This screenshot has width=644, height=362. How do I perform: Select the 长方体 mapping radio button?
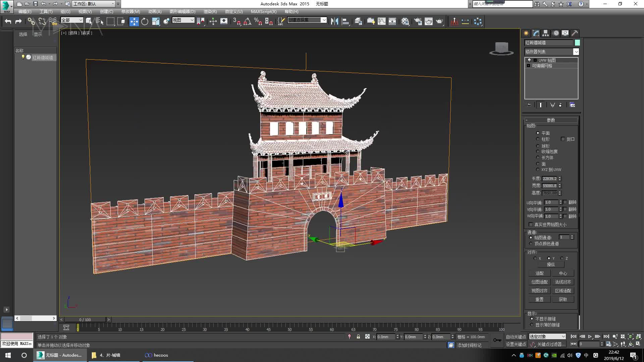tap(538, 158)
